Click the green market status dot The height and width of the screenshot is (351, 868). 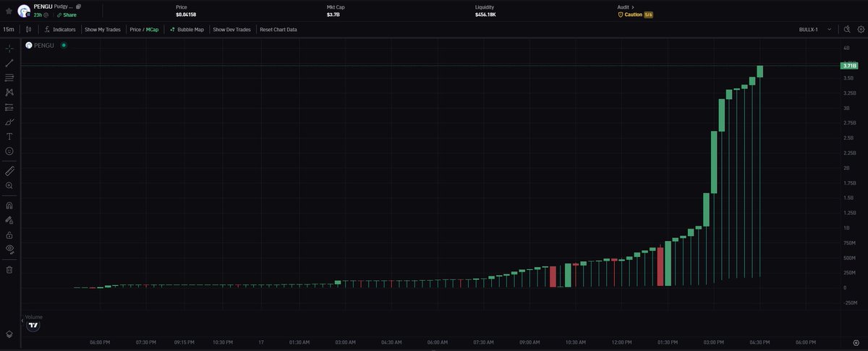64,45
